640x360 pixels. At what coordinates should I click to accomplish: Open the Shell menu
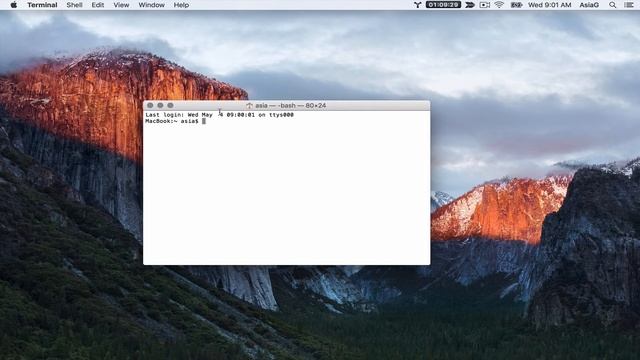coord(74,5)
